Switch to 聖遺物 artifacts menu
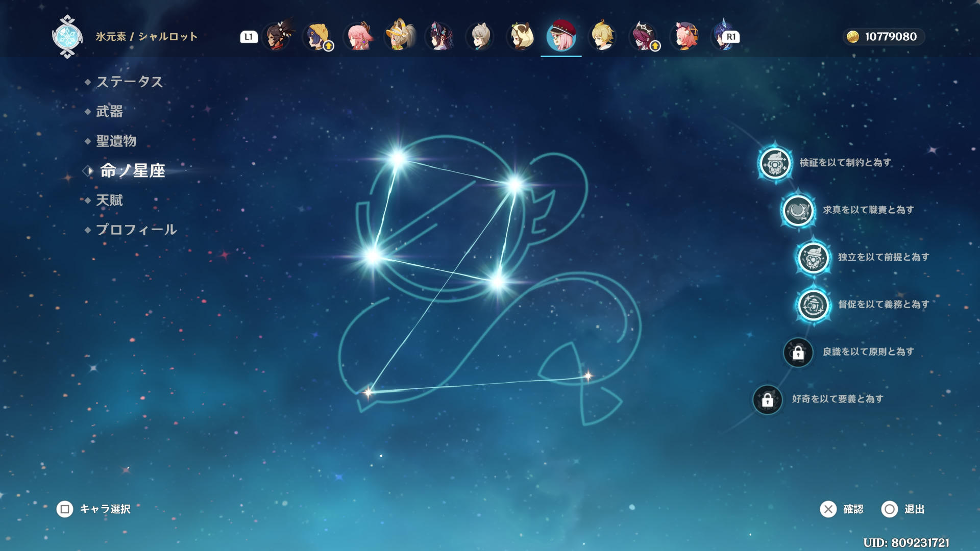980x551 pixels. pyautogui.click(x=116, y=141)
